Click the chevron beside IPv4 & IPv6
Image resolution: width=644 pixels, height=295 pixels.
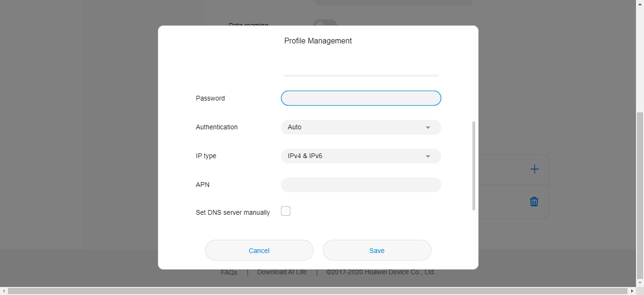(428, 156)
